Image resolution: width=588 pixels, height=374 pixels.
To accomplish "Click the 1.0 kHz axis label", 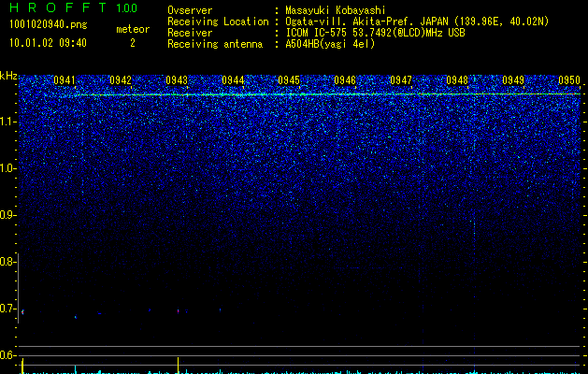I will 6,168.
